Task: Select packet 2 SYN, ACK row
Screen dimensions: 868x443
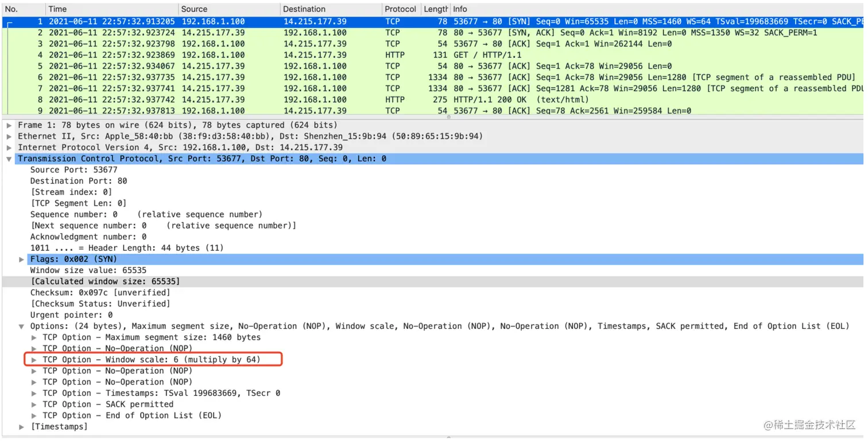Action: [x=433, y=33]
